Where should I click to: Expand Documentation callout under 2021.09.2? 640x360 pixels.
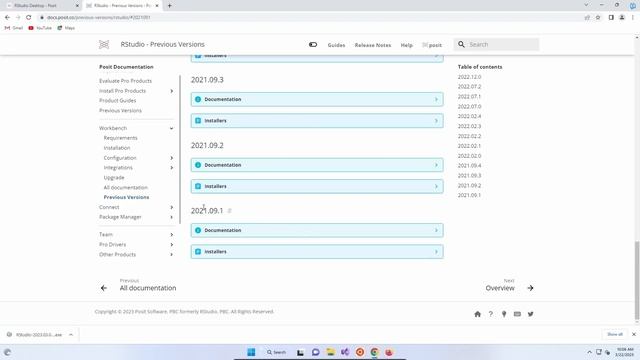317,165
